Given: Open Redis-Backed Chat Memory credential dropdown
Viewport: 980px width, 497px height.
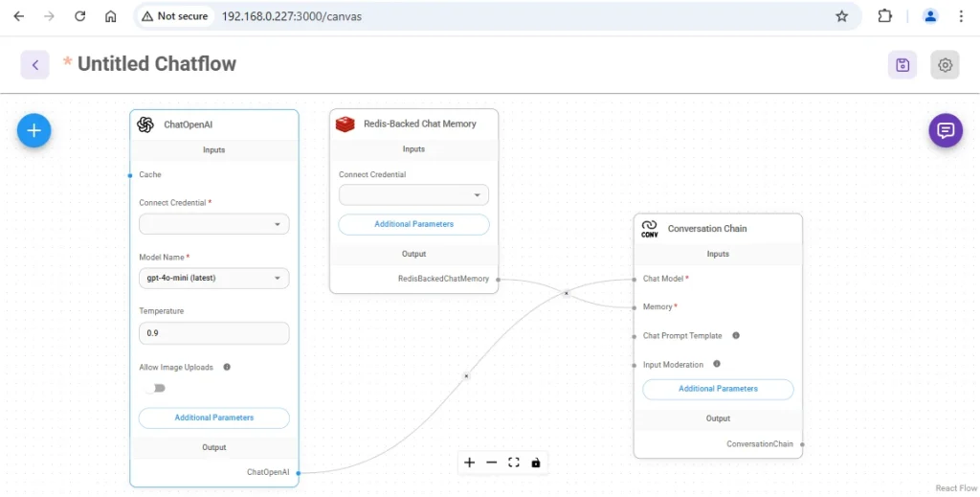Looking at the screenshot, I should (413, 195).
